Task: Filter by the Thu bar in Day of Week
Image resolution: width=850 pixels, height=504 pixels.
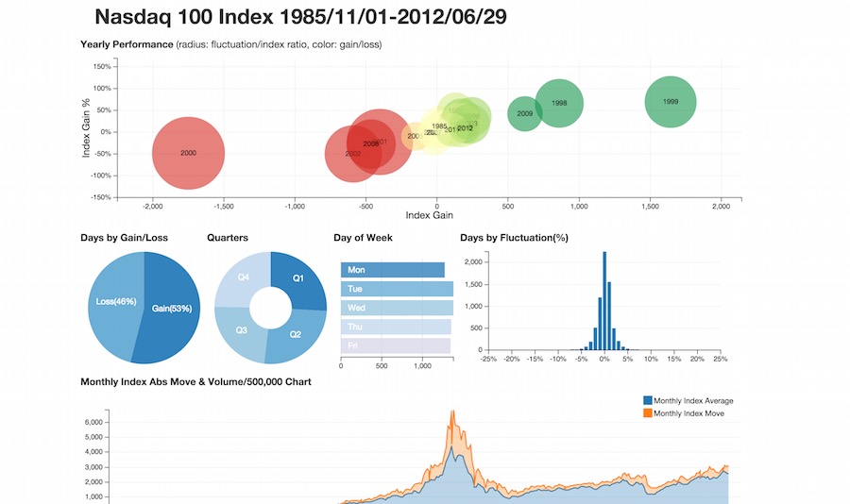Action: [x=396, y=327]
